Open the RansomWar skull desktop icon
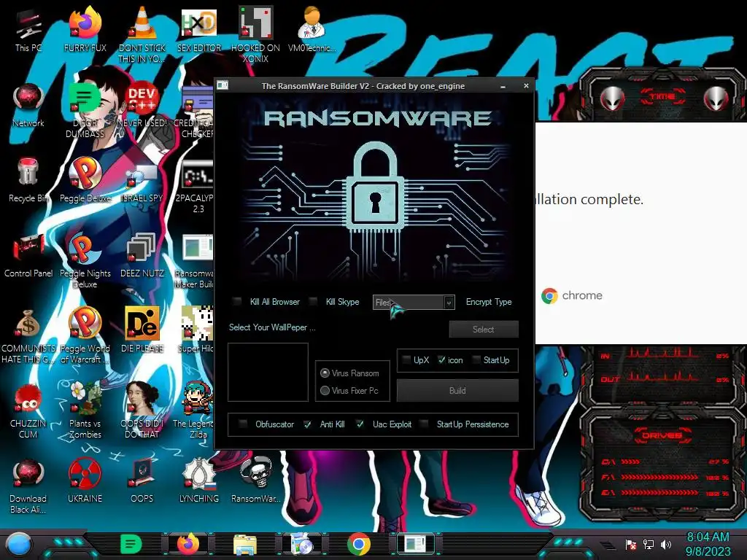The image size is (747, 560). click(x=255, y=473)
